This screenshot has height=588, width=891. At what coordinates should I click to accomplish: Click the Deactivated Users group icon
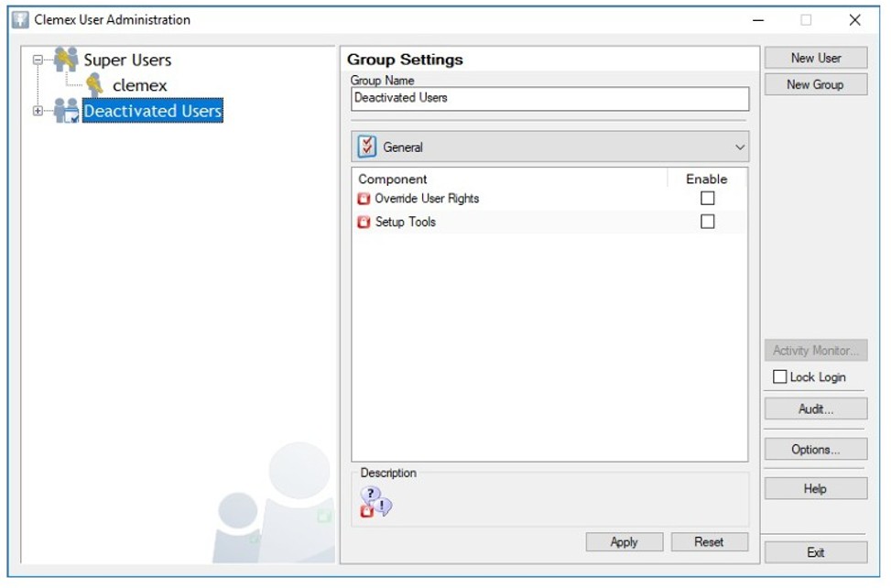67,110
